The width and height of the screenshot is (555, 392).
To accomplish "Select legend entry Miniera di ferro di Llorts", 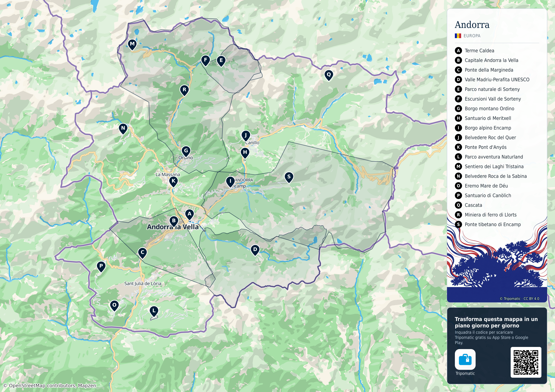I will (486, 215).
